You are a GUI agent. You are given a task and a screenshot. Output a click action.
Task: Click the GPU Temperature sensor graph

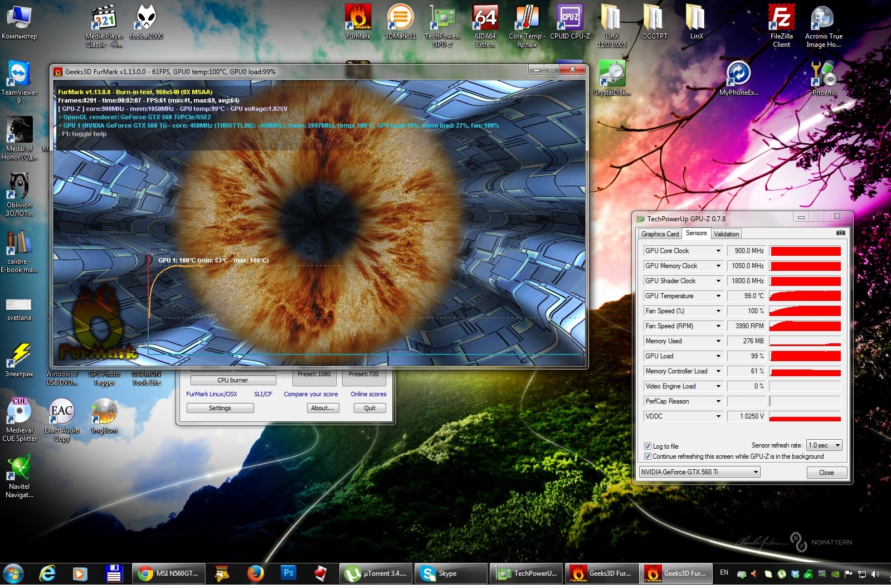point(805,296)
